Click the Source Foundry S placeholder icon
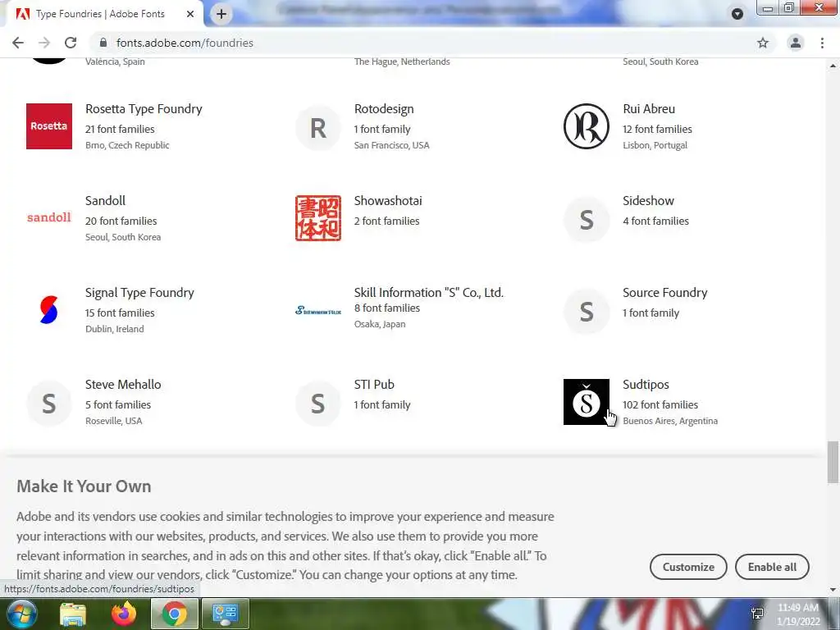Viewport: 840px width, 630px height. pos(587,311)
